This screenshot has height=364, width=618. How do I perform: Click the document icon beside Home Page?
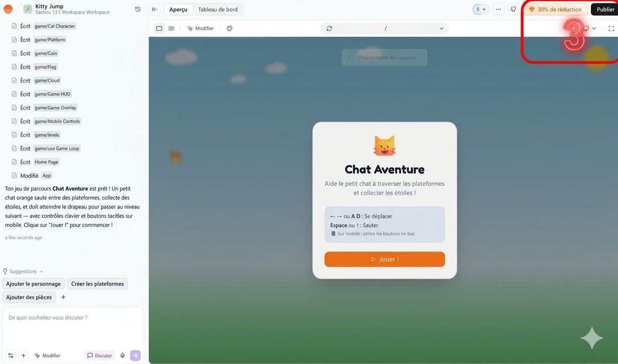14,162
